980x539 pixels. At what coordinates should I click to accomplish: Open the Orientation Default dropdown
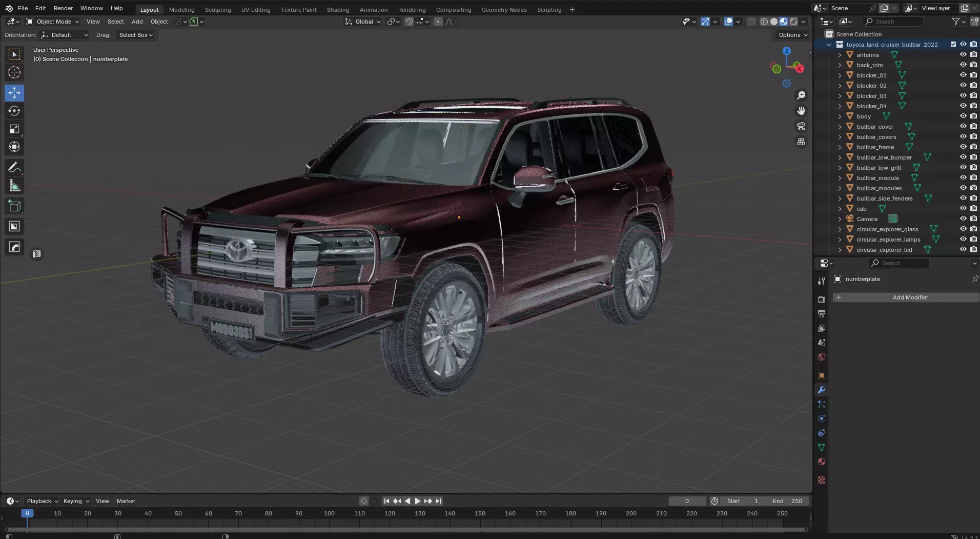[65, 35]
